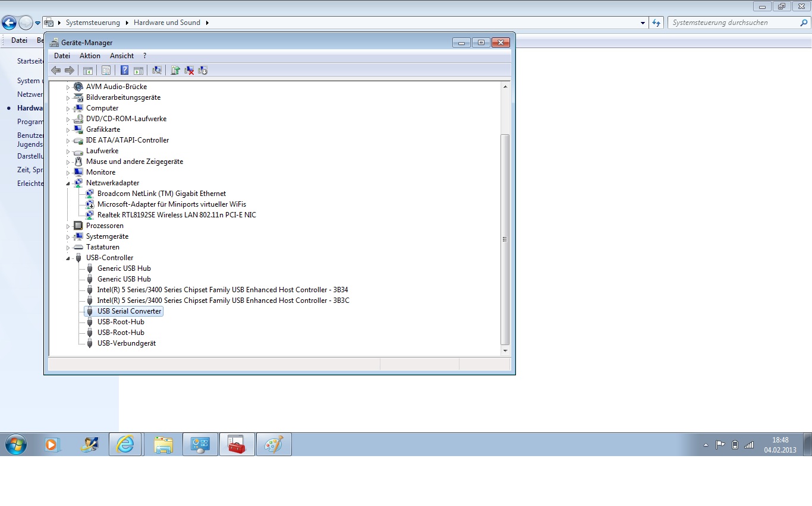Screen dimensions: 812x506
Task: Click the device list scrollbar thumb
Action: [505, 239]
